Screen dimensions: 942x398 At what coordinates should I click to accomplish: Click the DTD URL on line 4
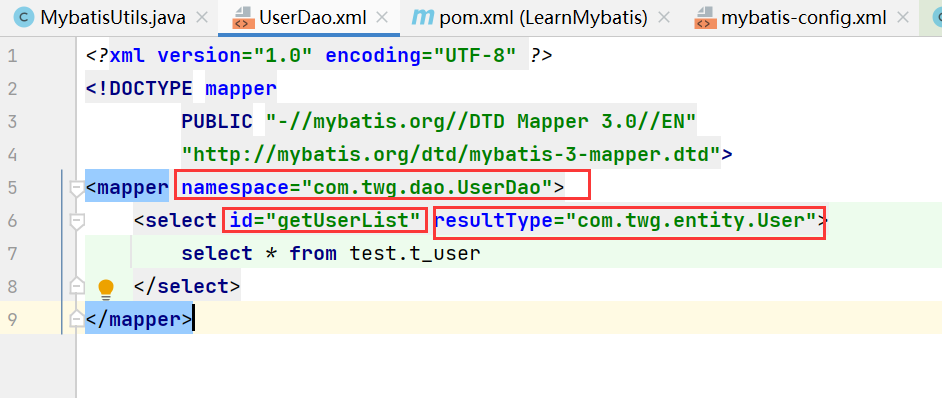click(451, 155)
